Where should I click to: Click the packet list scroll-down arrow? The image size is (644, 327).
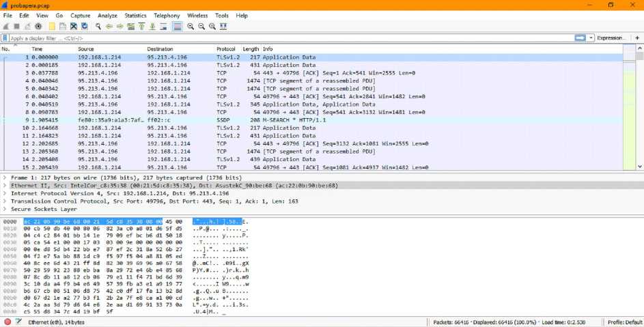640,167
